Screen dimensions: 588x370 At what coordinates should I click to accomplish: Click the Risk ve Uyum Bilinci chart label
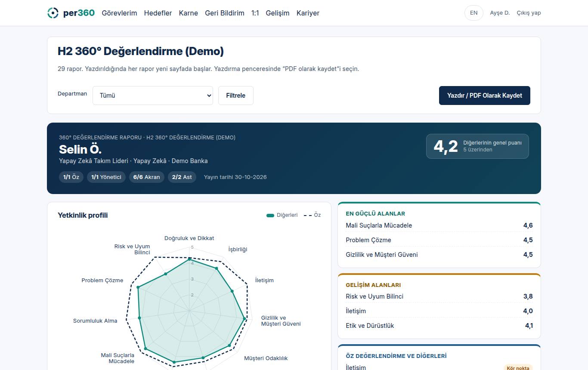132,250
